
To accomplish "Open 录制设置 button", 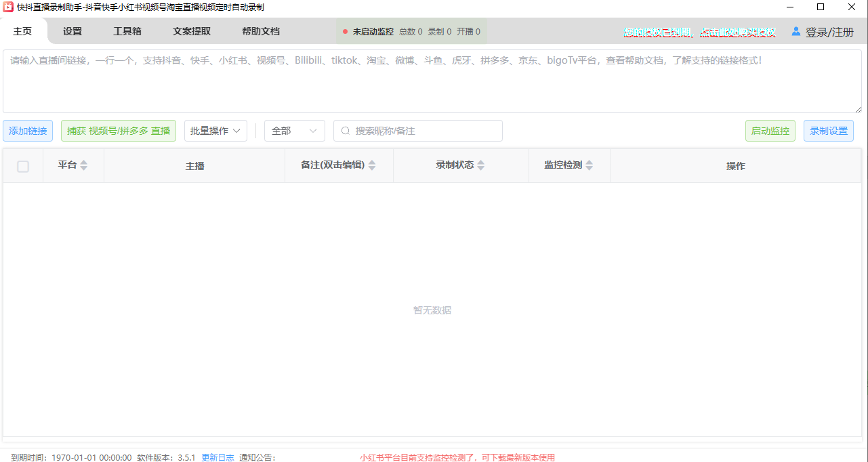I will pos(829,131).
